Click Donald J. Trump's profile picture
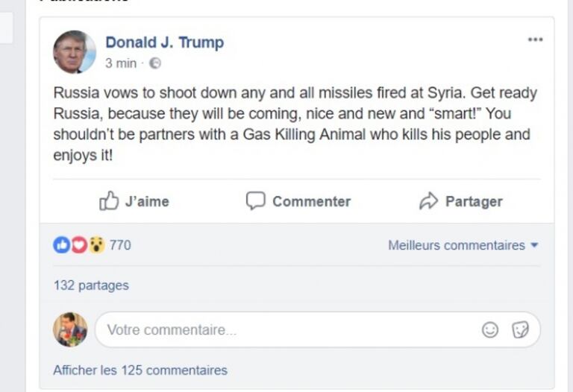This screenshot has width=573, height=392. pos(75,51)
